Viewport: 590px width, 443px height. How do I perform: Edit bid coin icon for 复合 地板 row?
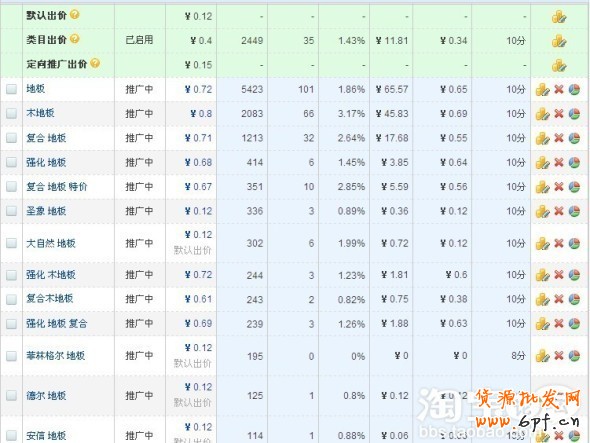pos(542,138)
